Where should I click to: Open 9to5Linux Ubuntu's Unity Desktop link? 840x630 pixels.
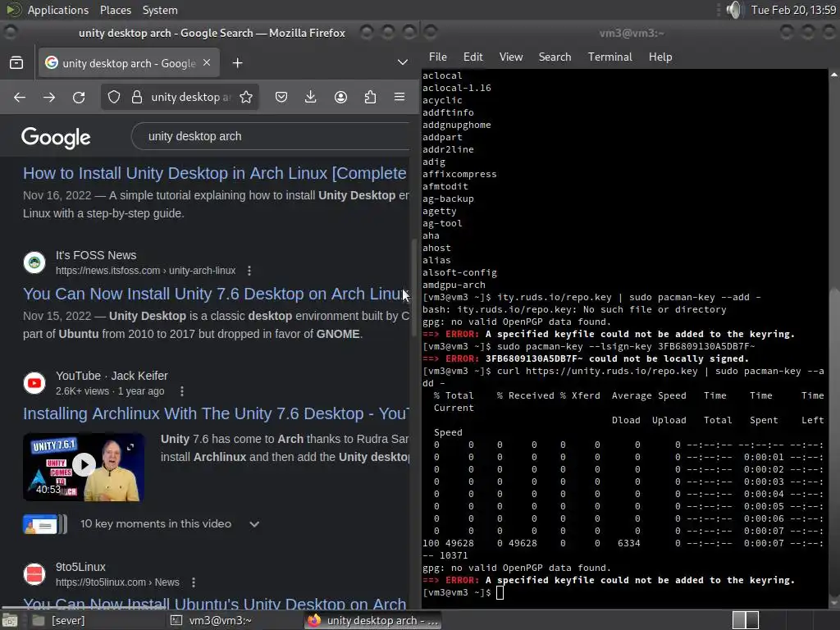(214, 604)
